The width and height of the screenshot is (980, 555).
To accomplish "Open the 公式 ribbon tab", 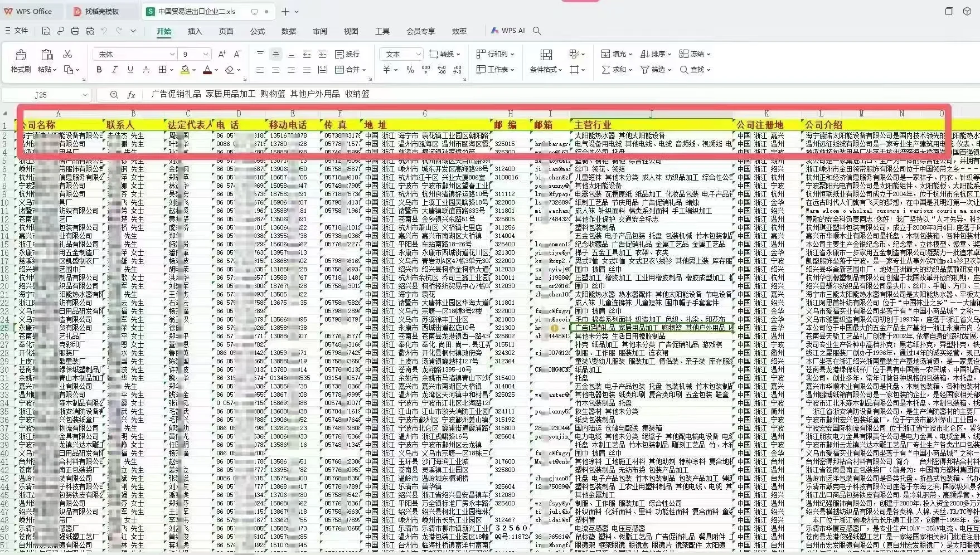I will point(257,31).
